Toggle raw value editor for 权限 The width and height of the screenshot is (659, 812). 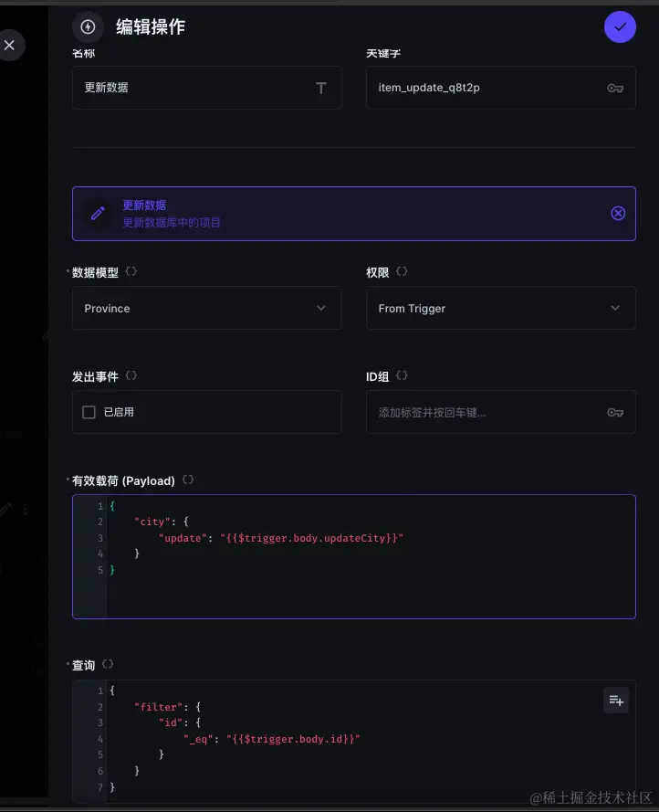click(402, 272)
